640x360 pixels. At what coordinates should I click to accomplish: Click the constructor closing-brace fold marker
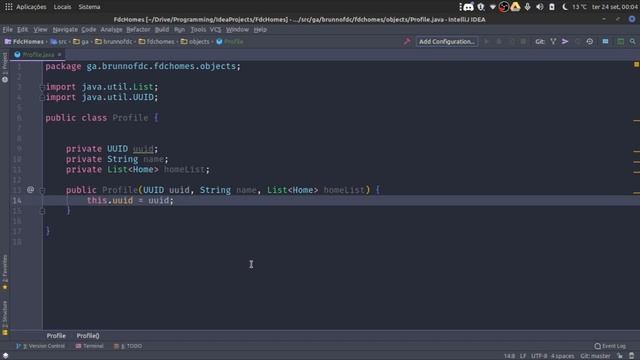(42, 211)
